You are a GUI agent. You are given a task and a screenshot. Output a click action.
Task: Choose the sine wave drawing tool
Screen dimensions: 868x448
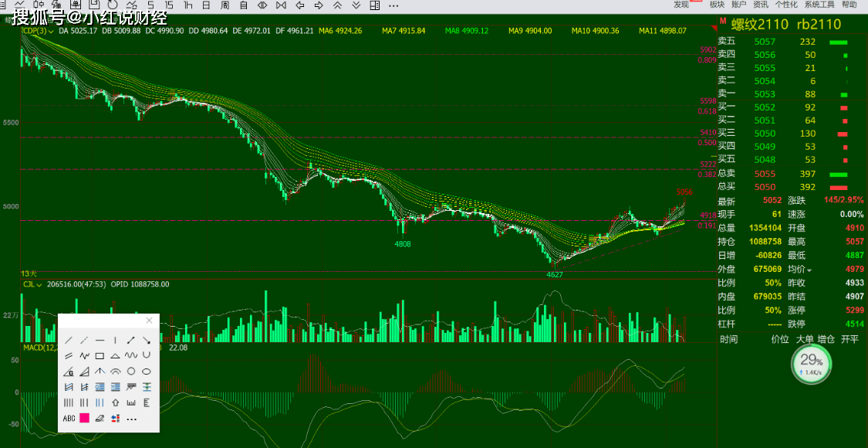pyautogui.click(x=130, y=355)
